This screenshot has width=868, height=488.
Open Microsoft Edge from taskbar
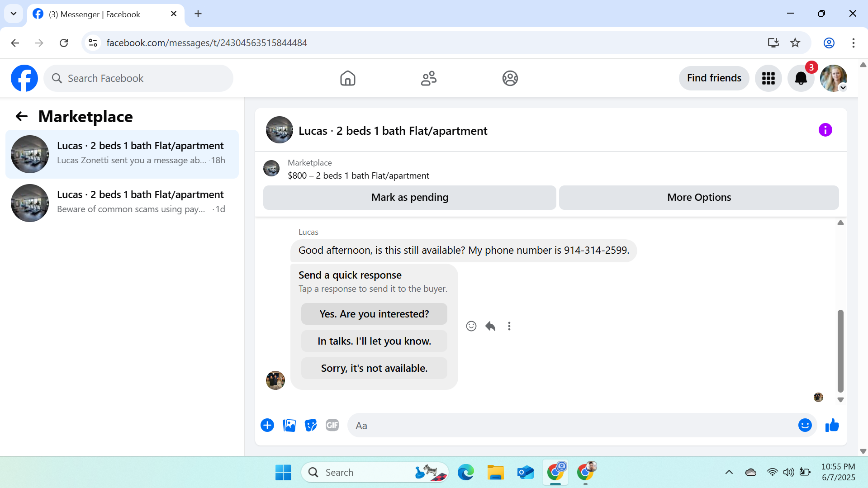pos(465,472)
